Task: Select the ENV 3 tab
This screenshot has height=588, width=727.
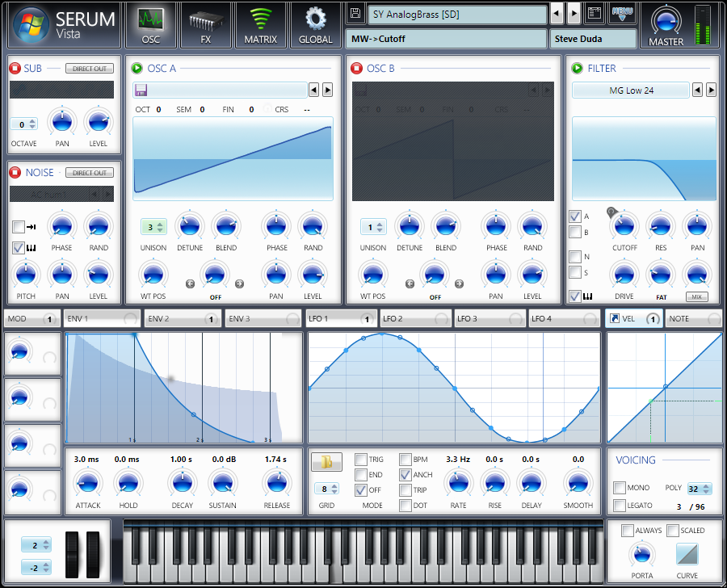Action: [x=263, y=318]
